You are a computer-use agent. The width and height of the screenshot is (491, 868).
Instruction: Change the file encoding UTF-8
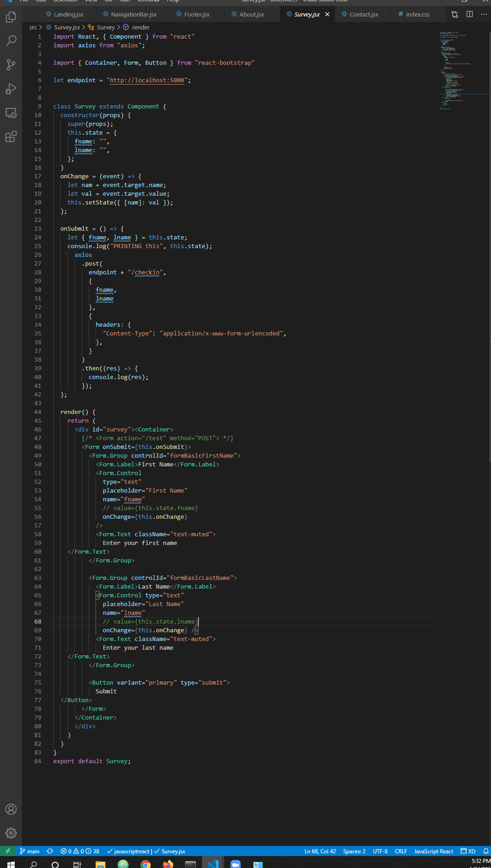coord(380,851)
